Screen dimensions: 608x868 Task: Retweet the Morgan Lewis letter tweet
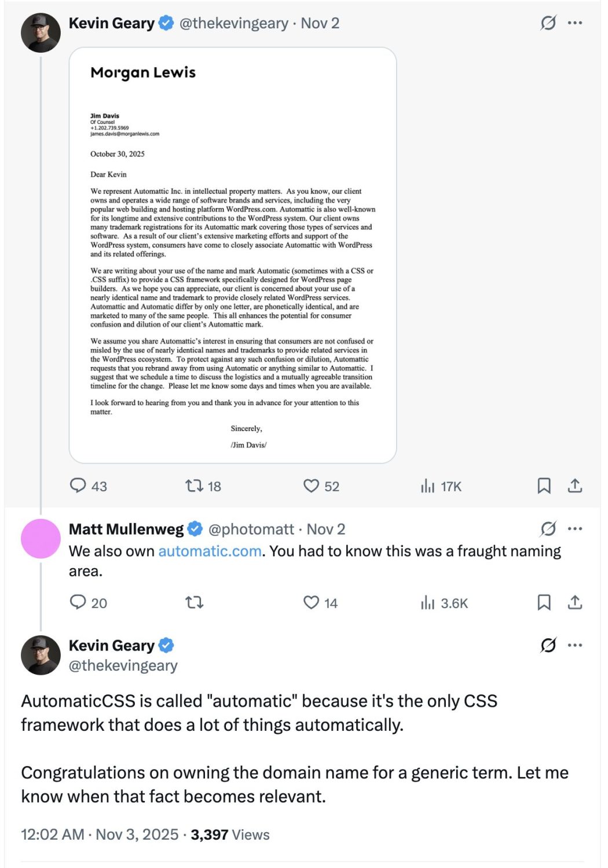coord(194,486)
